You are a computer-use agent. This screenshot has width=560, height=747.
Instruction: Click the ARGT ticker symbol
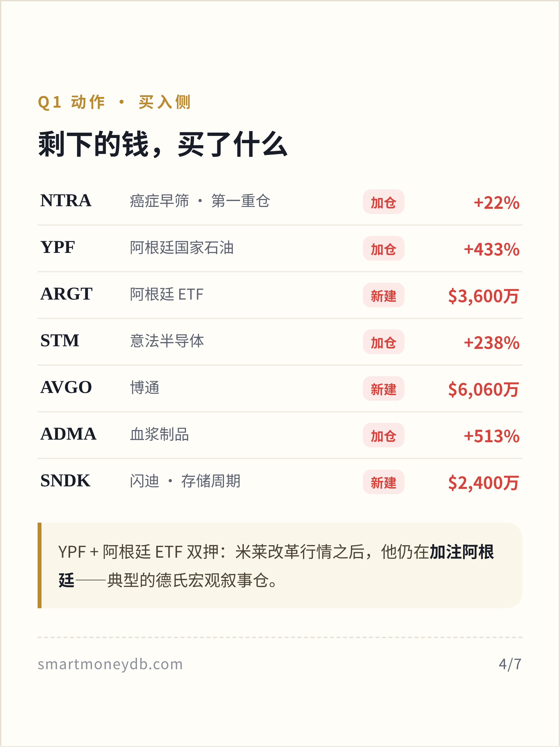[66, 294]
